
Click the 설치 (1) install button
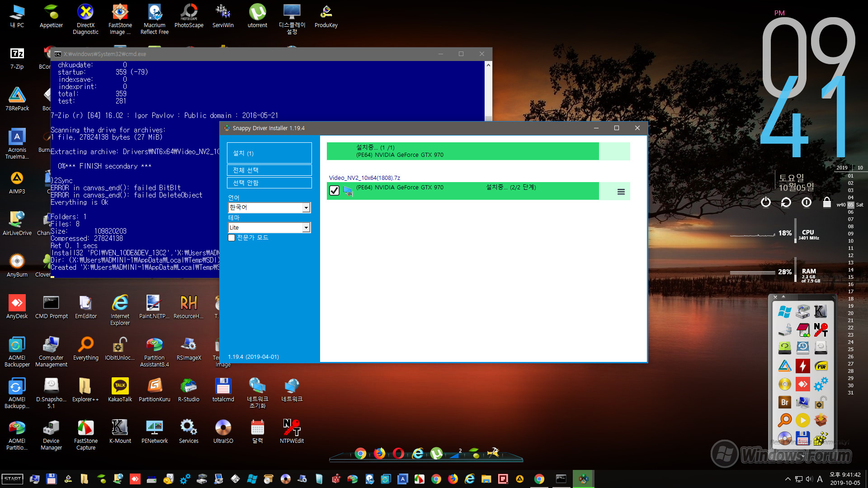pos(269,153)
